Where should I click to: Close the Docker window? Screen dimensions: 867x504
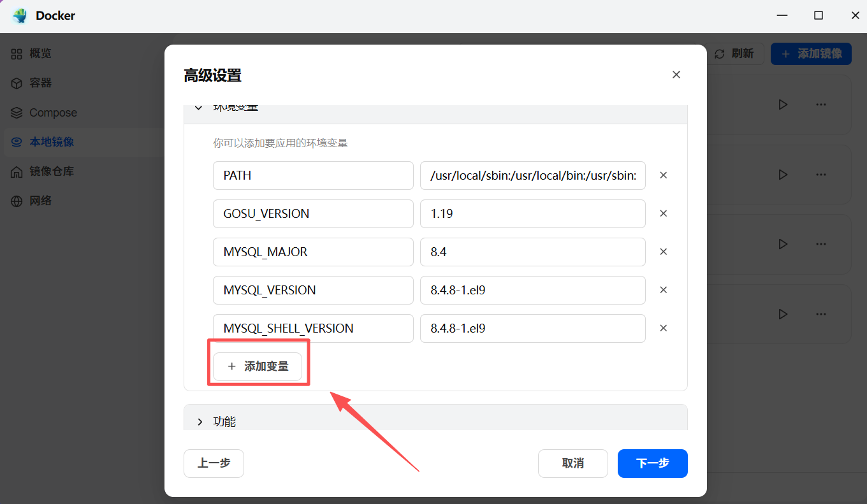tap(856, 16)
